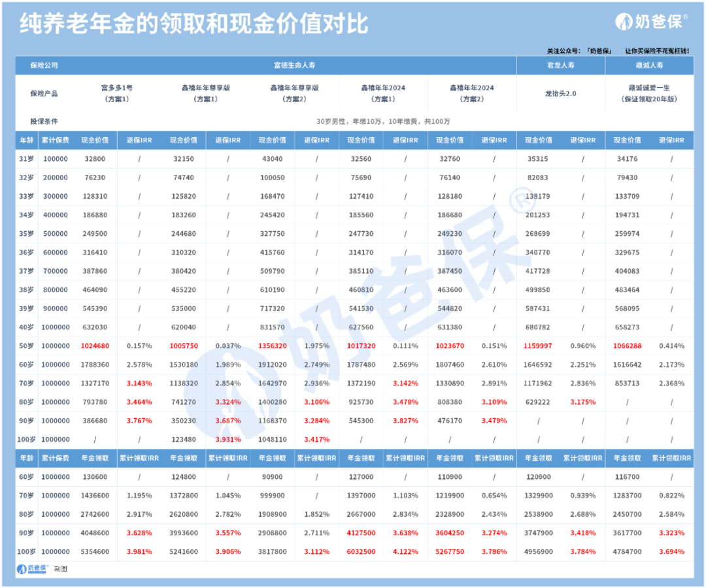Select the 3.931% surrender IRR cell
This screenshot has width=706, height=588.
[227, 440]
